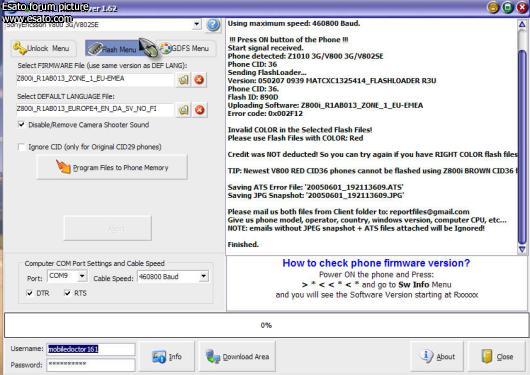Open the COM Port dropdown

pyautogui.click(x=82, y=276)
